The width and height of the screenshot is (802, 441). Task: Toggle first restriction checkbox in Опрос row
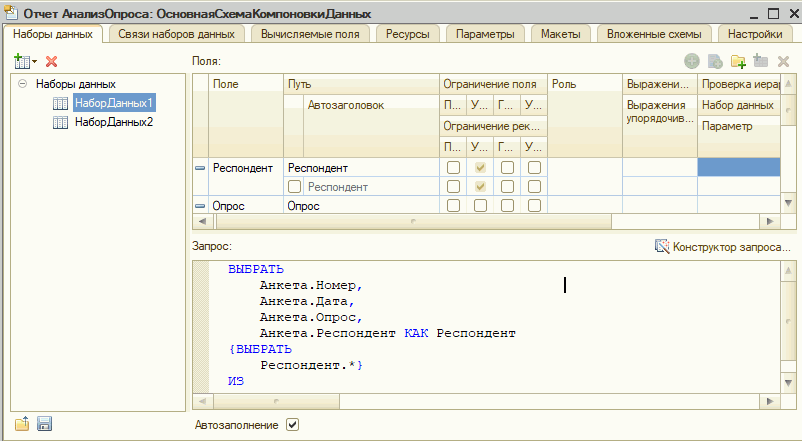point(453,206)
